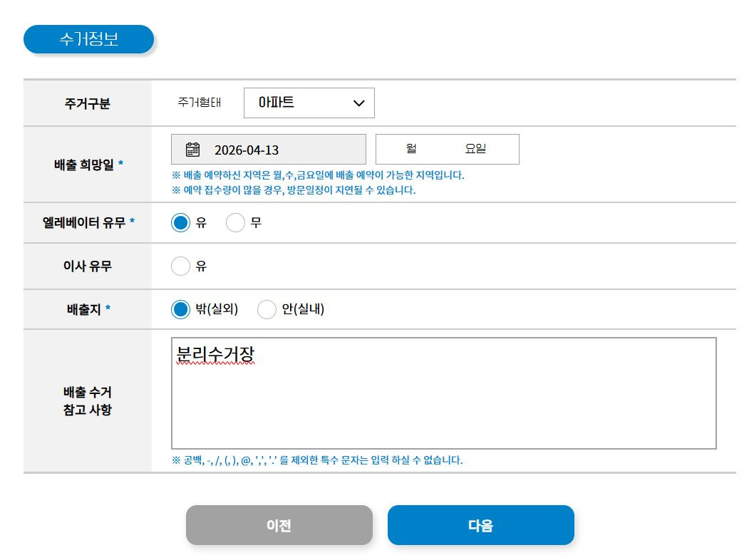754x560 pixels.
Task: Click the notice about 방문일정이 지연될 수 있습니다
Action: 294,190
